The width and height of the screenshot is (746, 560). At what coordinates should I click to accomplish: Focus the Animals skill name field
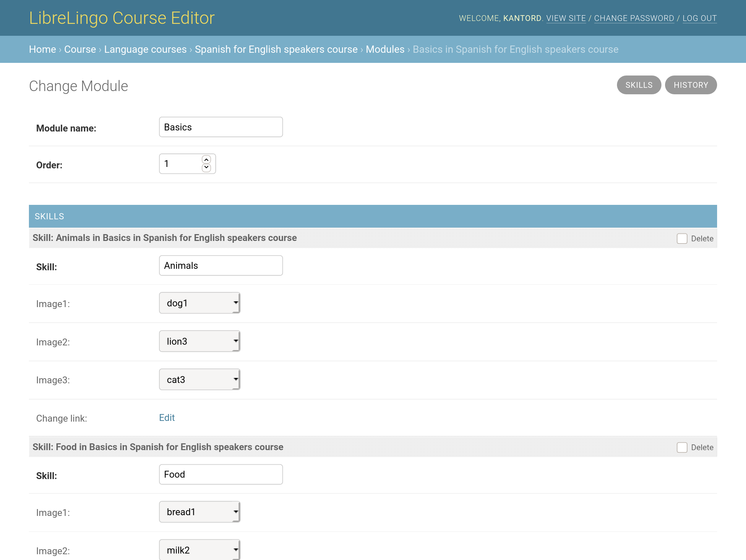pos(221,266)
